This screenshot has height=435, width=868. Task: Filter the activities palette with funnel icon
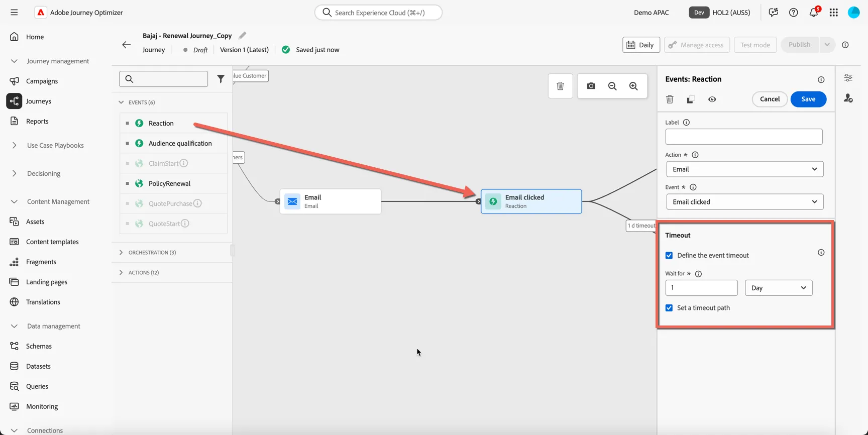pos(221,79)
